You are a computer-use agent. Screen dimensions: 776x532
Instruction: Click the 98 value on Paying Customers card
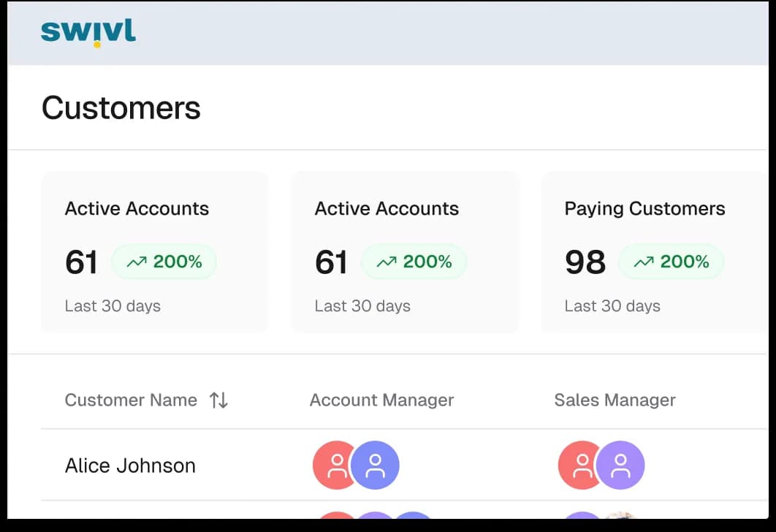click(584, 262)
